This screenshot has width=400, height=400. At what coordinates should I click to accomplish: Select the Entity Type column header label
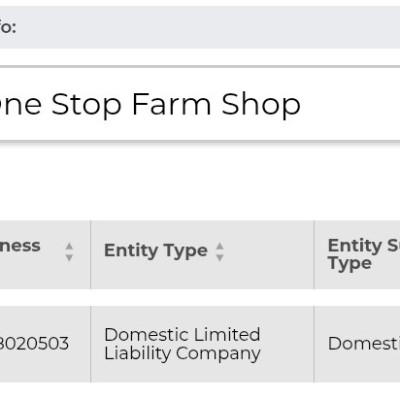156,251
